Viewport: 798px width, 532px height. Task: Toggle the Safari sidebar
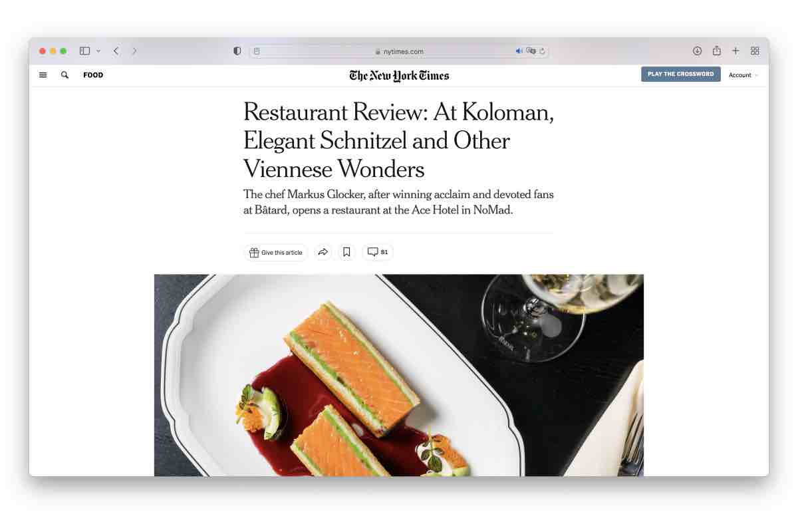point(84,51)
